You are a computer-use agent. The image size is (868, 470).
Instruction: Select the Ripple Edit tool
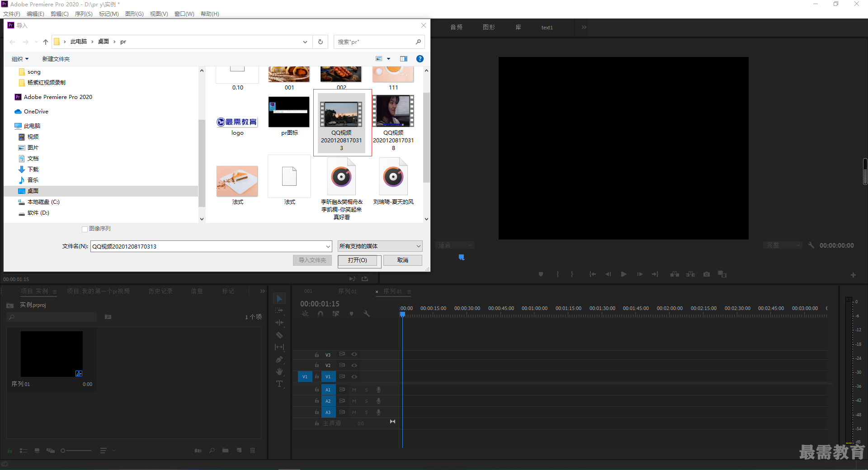pyautogui.click(x=279, y=323)
